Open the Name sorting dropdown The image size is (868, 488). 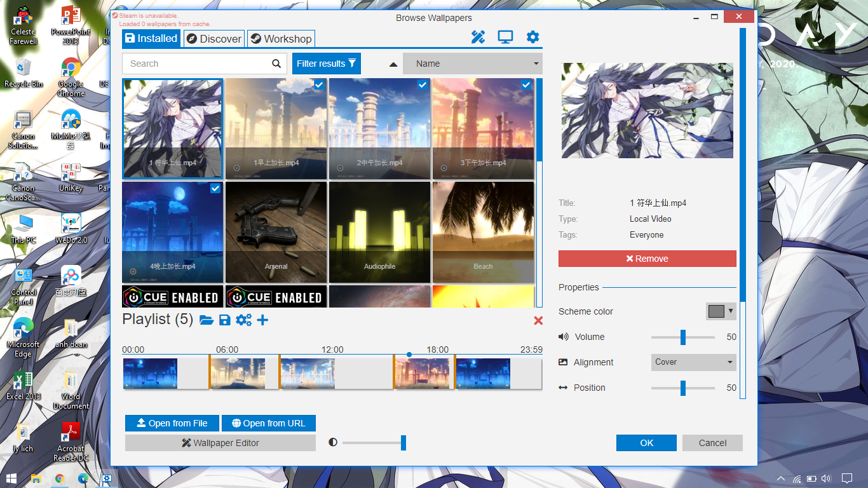pos(472,64)
